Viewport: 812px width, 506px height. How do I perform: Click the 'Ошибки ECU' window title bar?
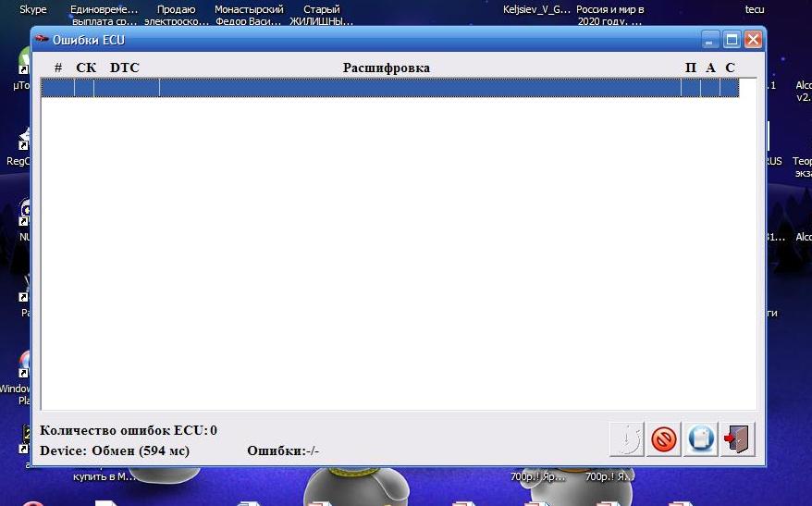coord(370,40)
